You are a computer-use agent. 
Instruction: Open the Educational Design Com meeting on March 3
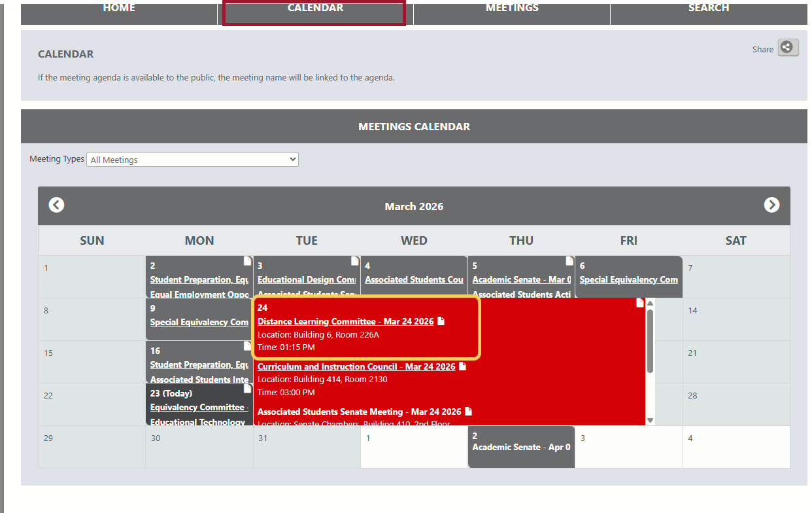click(x=306, y=279)
